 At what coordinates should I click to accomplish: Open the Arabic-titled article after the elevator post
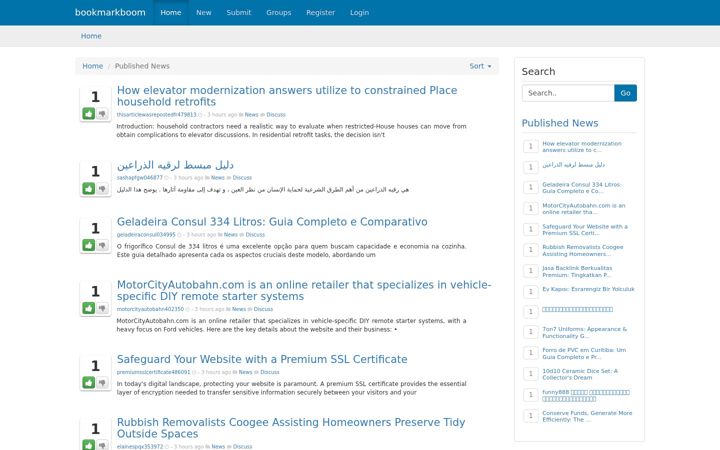tap(175, 165)
